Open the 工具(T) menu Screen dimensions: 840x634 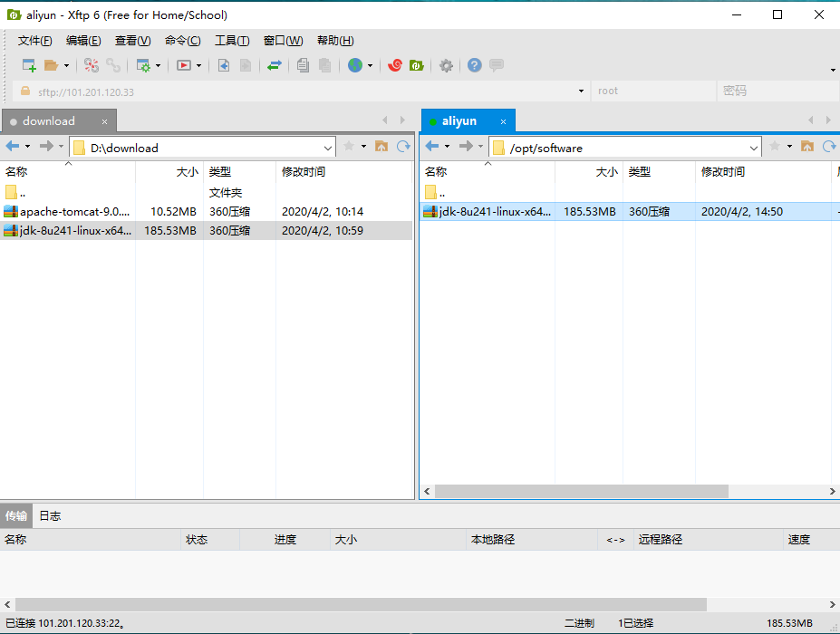click(232, 41)
